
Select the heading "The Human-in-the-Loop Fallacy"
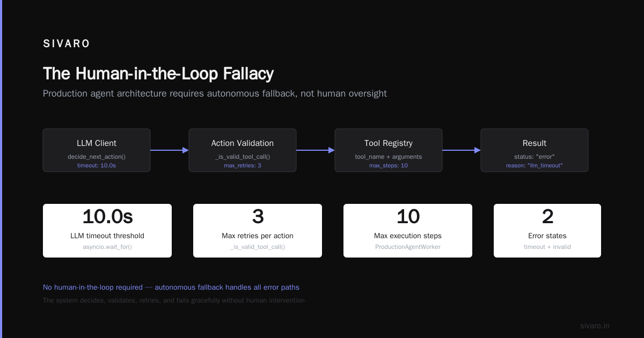158,74
